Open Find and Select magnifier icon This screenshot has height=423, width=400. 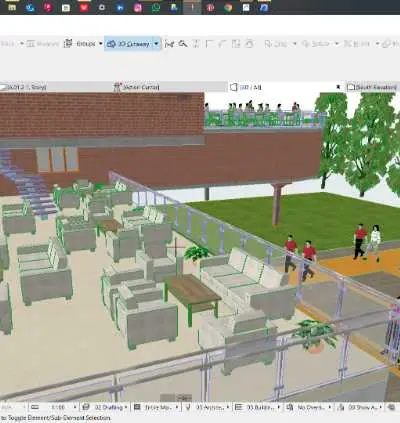click(183, 44)
